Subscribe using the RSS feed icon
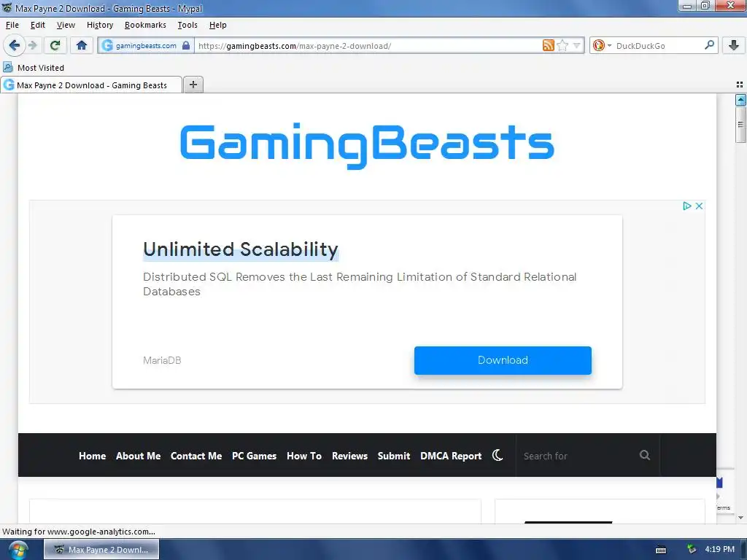Screen dimensions: 747x560 click(549, 45)
